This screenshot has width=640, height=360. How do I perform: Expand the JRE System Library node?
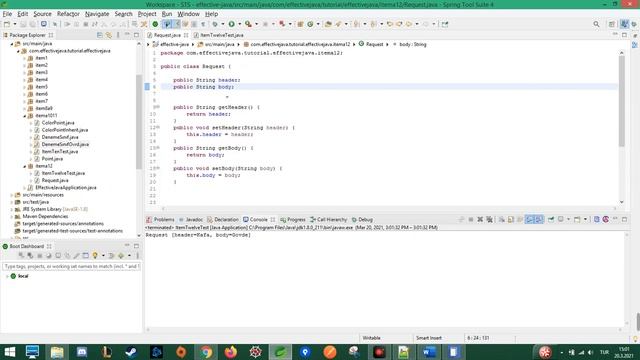11,209
